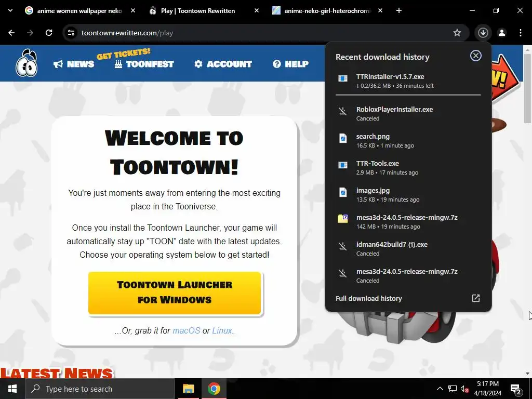
Task: Click Toontown Launcher for Windows button
Action: tap(175, 292)
